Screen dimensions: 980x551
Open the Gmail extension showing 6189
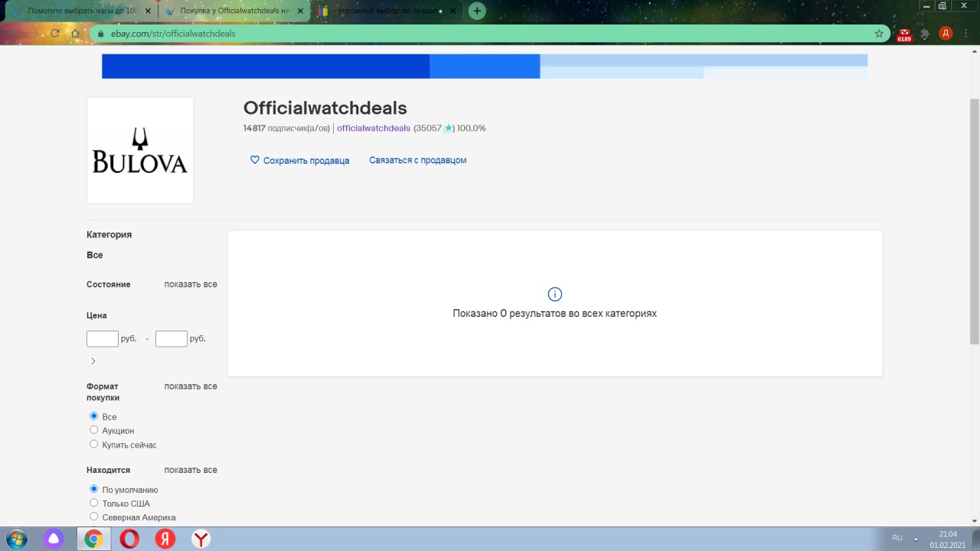tap(904, 34)
